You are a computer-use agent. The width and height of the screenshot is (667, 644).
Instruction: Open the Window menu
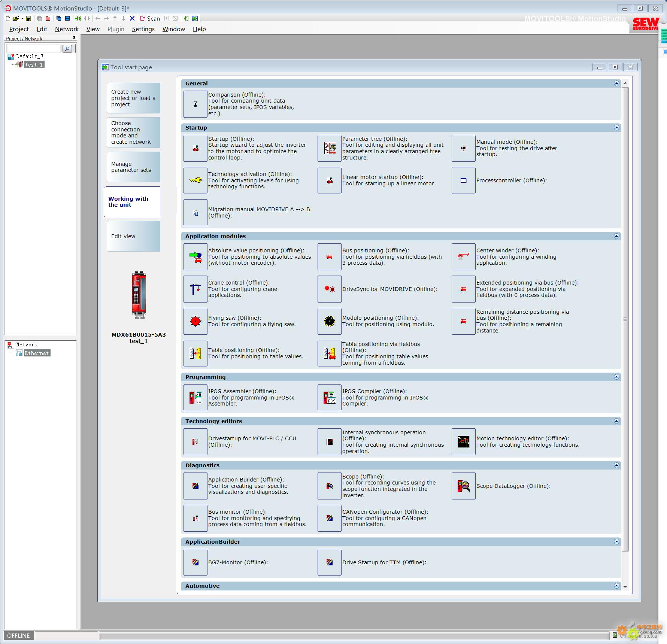coord(174,29)
